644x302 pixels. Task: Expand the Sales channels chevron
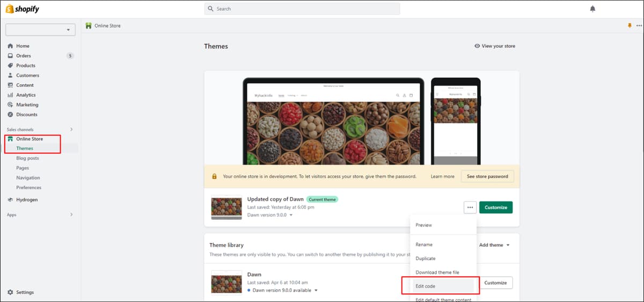[71, 130]
